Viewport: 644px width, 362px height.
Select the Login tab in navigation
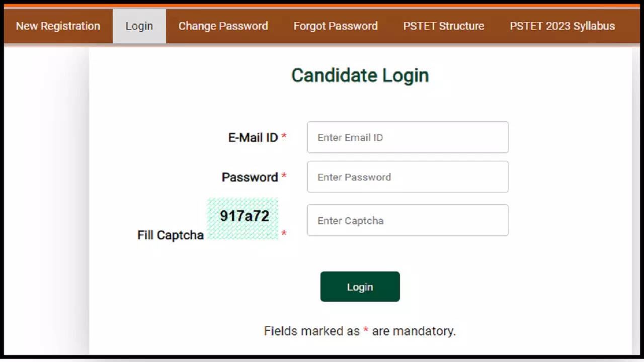[139, 26]
